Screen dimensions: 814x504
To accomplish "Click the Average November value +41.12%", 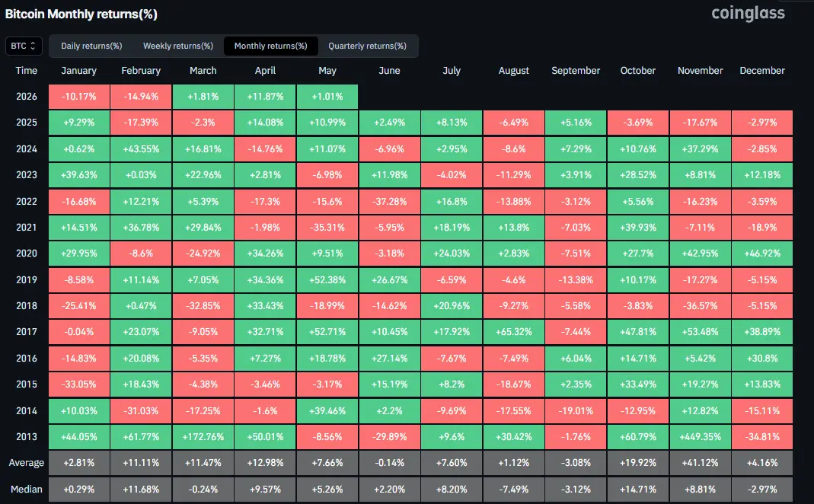I will point(700,462).
